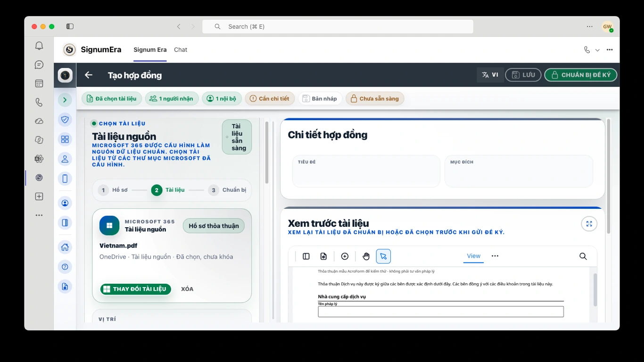Viewport: 644px width, 362px height.
Task: Open the Teams Activity bell icon
Action: point(39,46)
